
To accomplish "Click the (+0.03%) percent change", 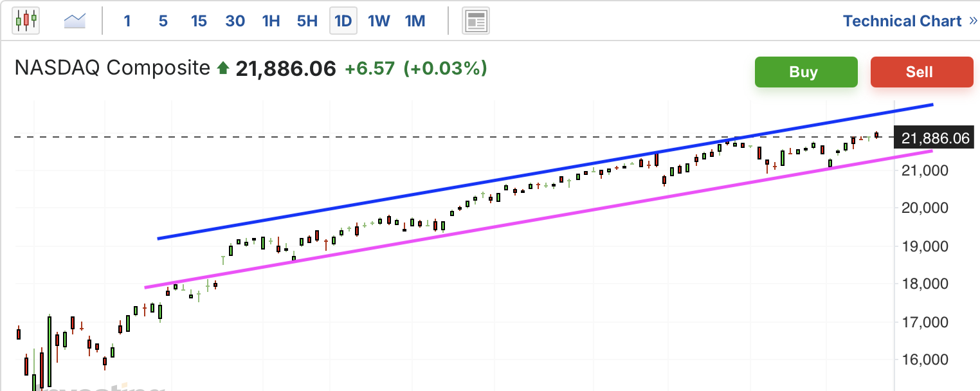I will [x=445, y=68].
